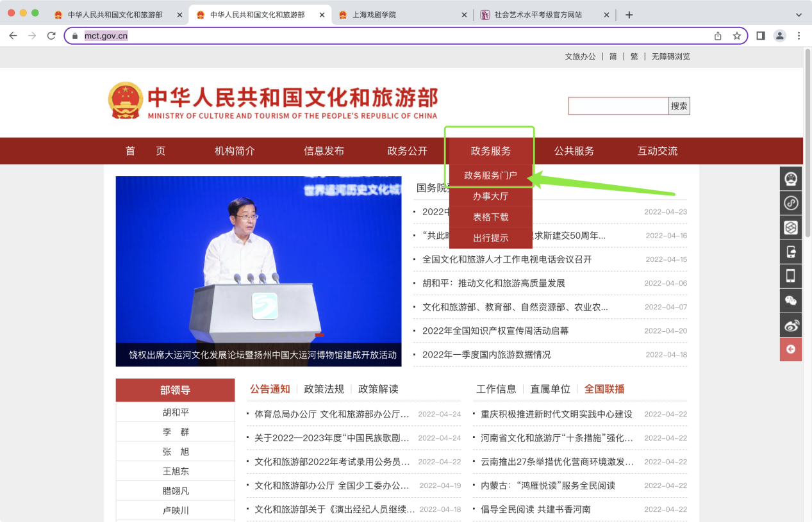Open the Chrome side panel
Viewport: 812px width, 522px height.
click(760, 36)
